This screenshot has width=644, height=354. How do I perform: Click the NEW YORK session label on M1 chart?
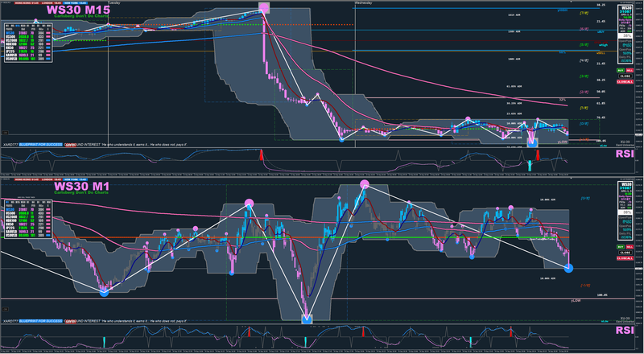pyautogui.click(x=75, y=179)
